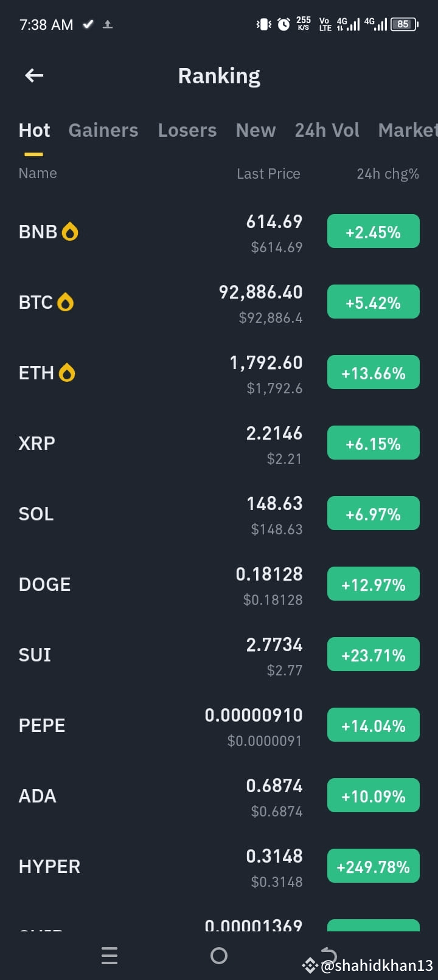Tap the battery indicator in status bar
This screenshot has width=438, height=980.
point(405,24)
